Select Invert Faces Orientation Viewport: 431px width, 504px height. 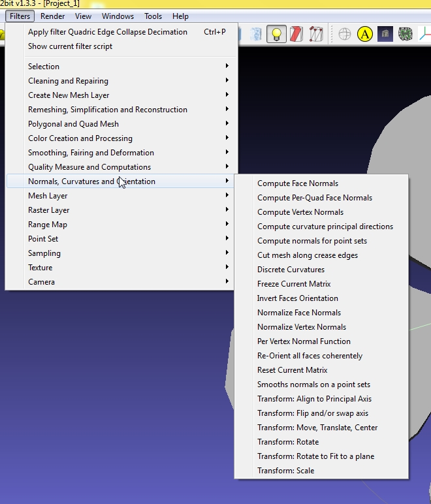321,298
